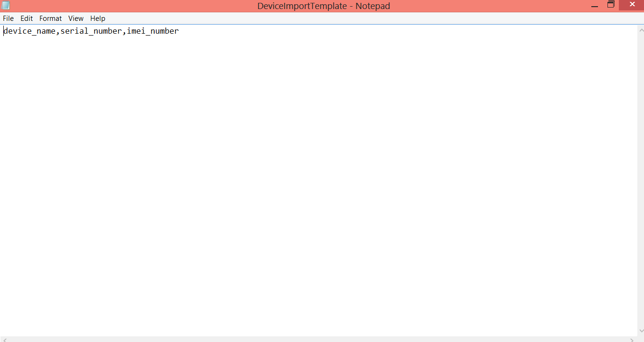Click the DeviceImportTemplate - Notepad title text
The image size is (644, 342).
click(x=324, y=6)
